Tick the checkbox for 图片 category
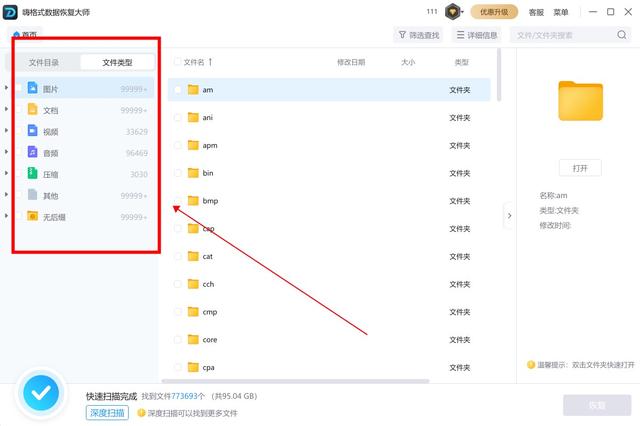The width and height of the screenshot is (640, 426). click(19, 88)
